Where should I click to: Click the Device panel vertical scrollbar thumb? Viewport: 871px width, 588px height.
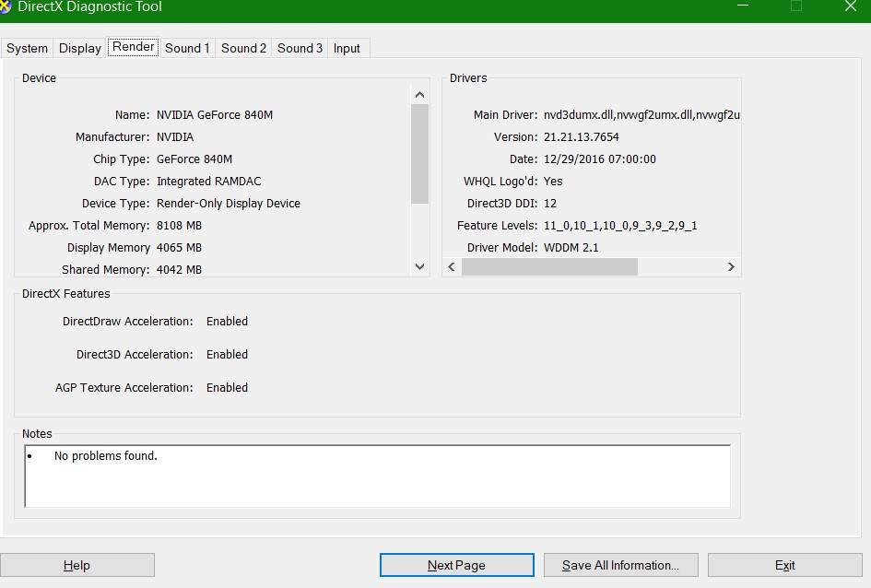click(x=420, y=153)
